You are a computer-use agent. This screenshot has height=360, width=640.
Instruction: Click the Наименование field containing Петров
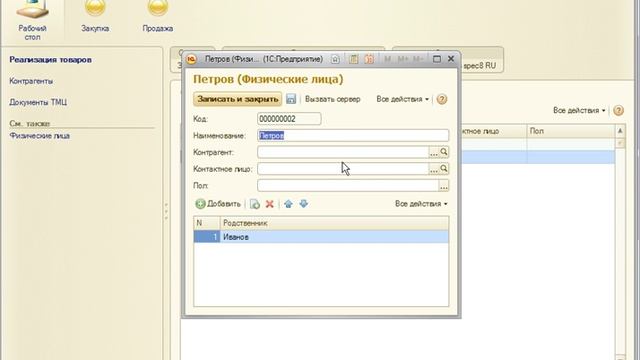tap(353, 136)
